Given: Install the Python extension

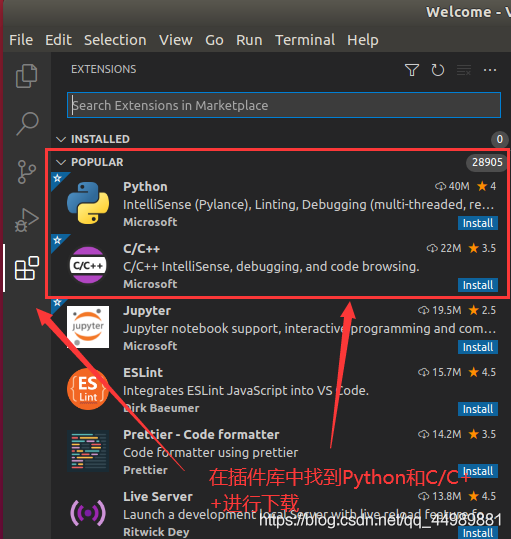Looking at the screenshot, I should tap(478, 223).
